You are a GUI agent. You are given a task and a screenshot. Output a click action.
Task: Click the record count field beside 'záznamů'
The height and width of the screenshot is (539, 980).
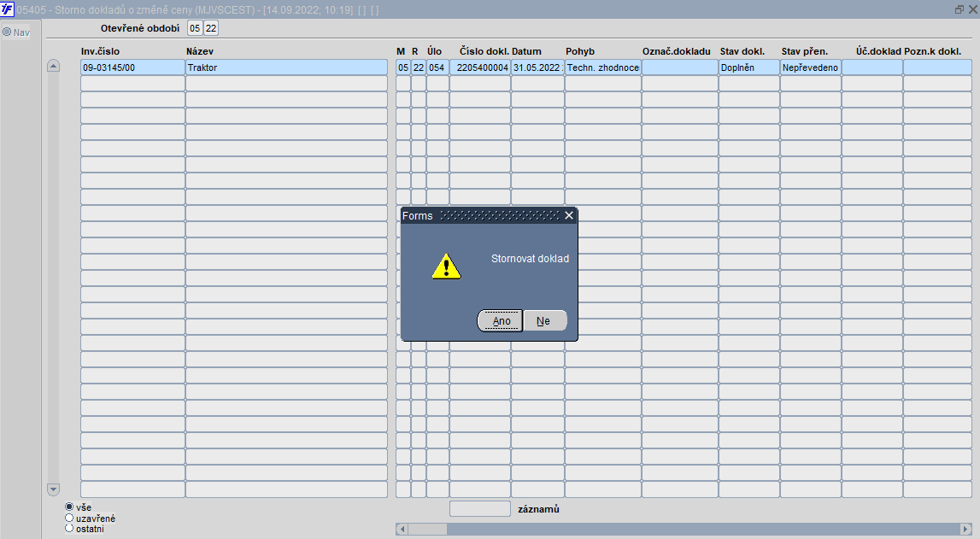(x=480, y=509)
